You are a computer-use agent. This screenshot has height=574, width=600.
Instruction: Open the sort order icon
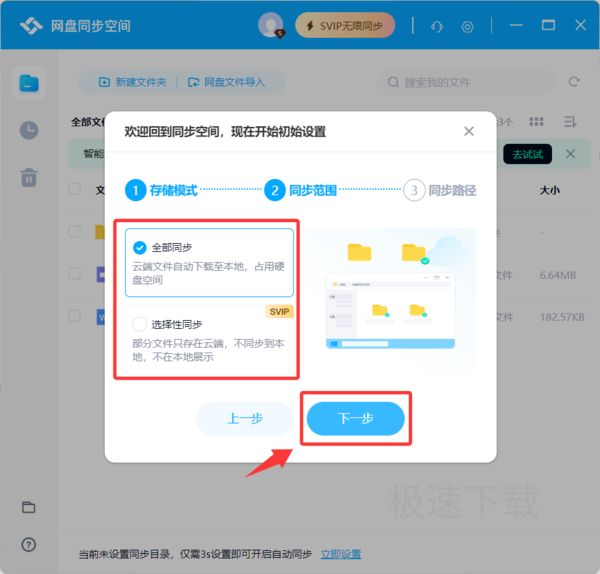[570, 122]
